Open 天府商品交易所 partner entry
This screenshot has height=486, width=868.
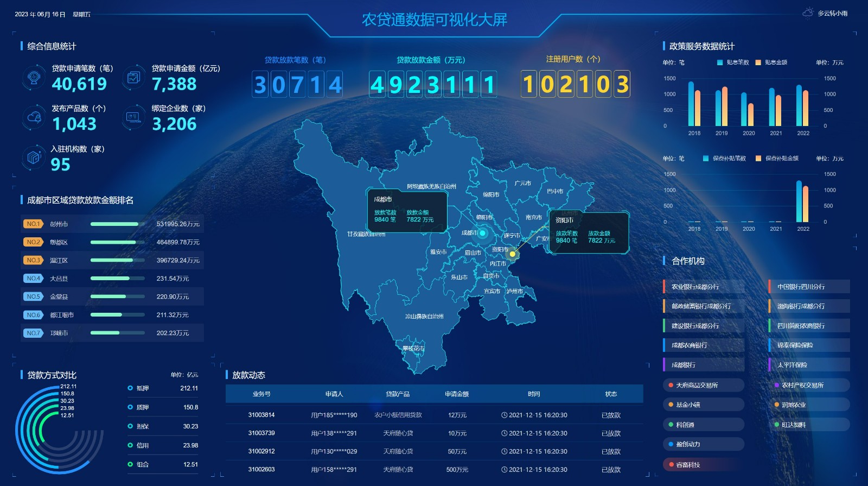703,385
